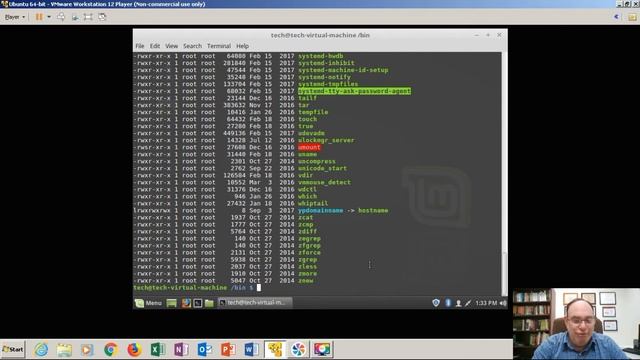Screen dimensions: 640x360
Task: Click the hostname symlink target text
Action: tap(373, 211)
